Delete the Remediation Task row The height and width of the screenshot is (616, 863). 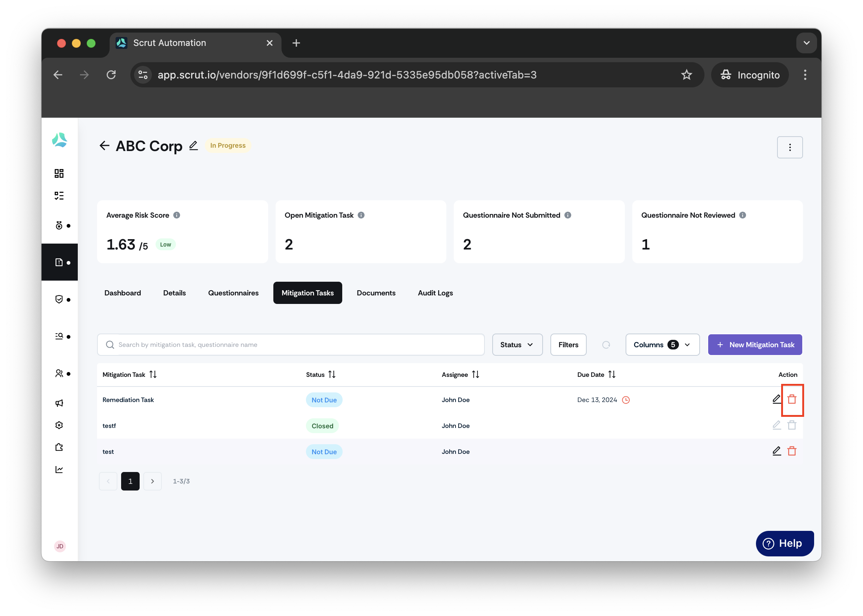tap(792, 399)
